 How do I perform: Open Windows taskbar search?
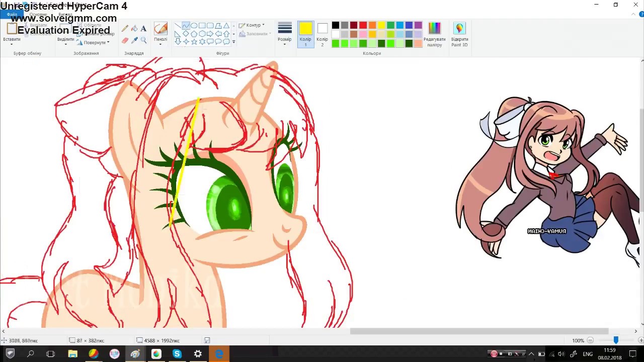coord(31,354)
